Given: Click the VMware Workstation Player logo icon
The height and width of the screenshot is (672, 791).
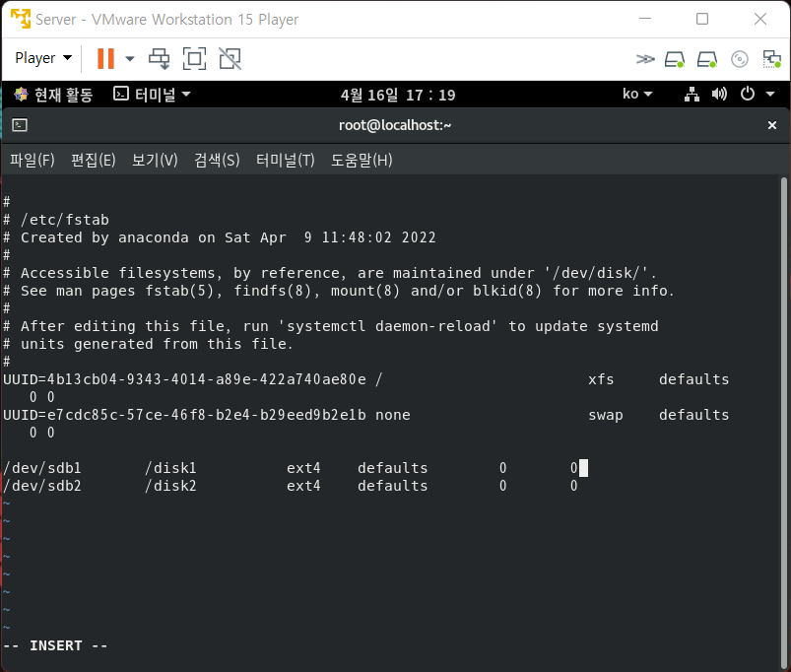Looking at the screenshot, I should (21, 19).
